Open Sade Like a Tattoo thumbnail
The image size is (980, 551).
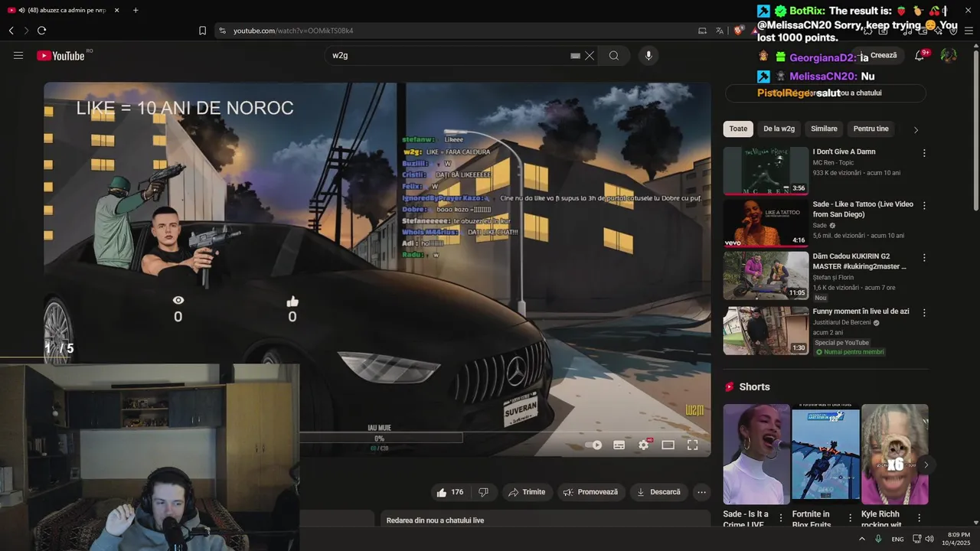[x=766, y=223]
